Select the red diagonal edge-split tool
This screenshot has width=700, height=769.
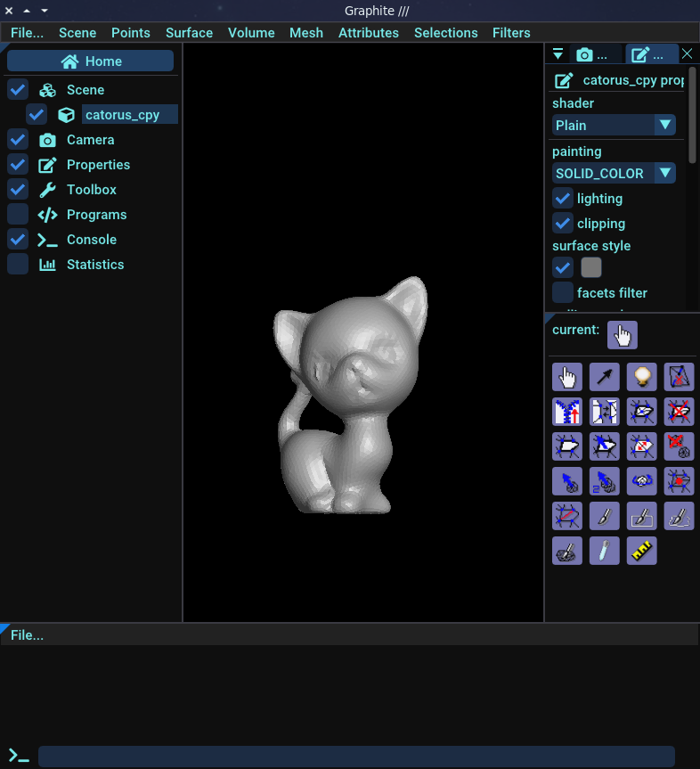click(x=567, y=517)
